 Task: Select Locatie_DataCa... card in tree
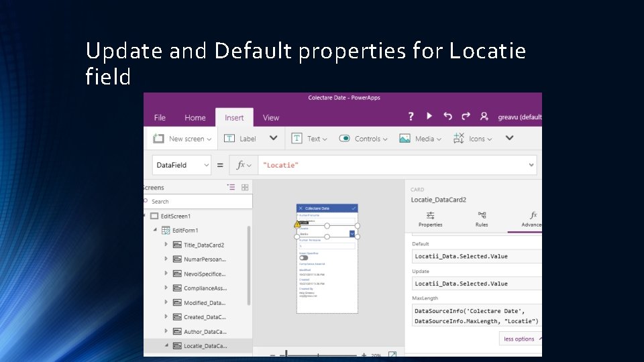205,346
